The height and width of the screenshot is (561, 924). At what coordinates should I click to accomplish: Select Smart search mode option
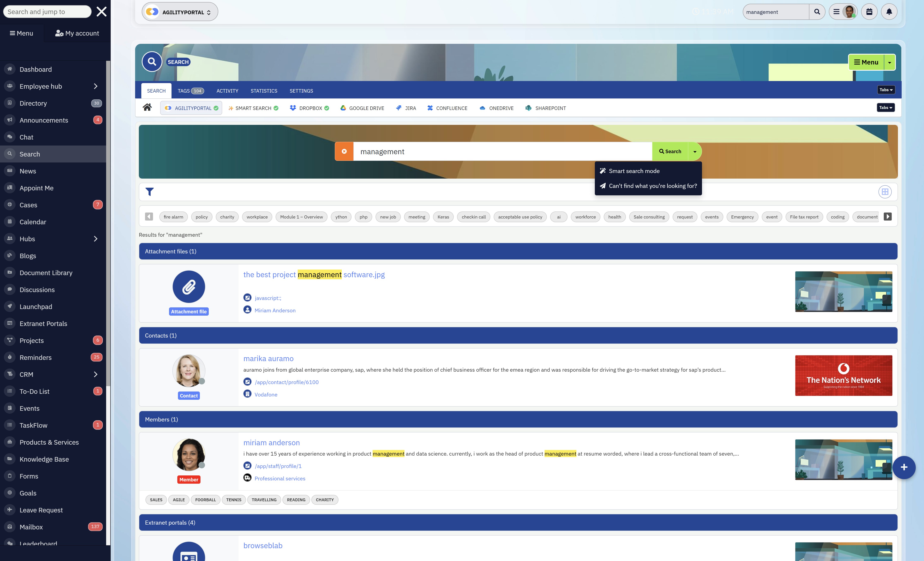coord(634,171)
